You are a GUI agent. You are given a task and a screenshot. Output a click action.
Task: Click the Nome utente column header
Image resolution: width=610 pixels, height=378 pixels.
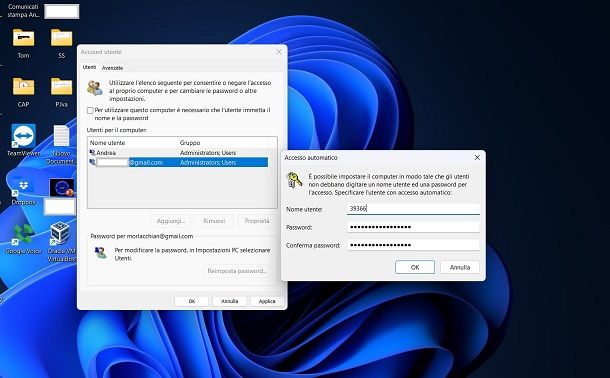click(133, 143)
